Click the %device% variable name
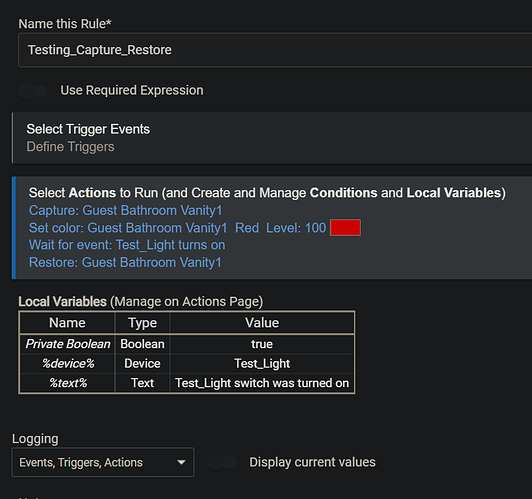Screen dimensions: 532x499 68,364
